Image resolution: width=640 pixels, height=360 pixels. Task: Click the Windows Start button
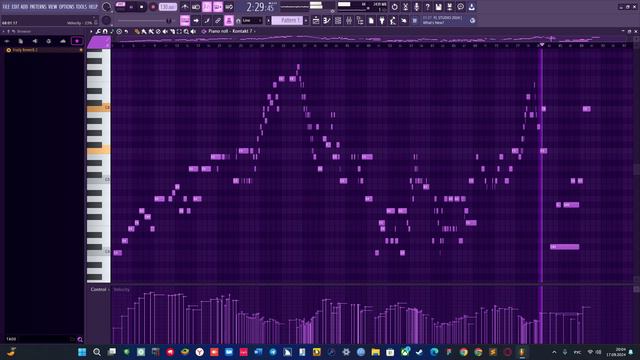tap(82, 352)
